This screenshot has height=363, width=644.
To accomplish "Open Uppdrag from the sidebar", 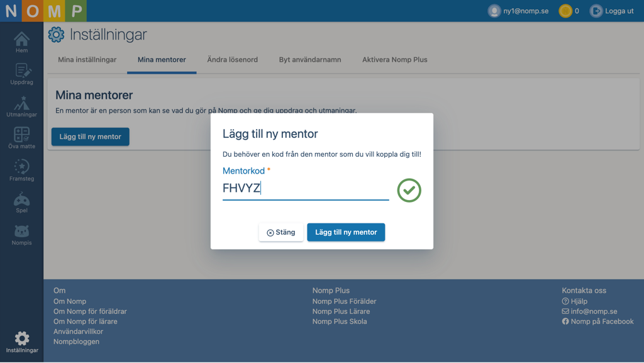I will (x=22, y=74).
